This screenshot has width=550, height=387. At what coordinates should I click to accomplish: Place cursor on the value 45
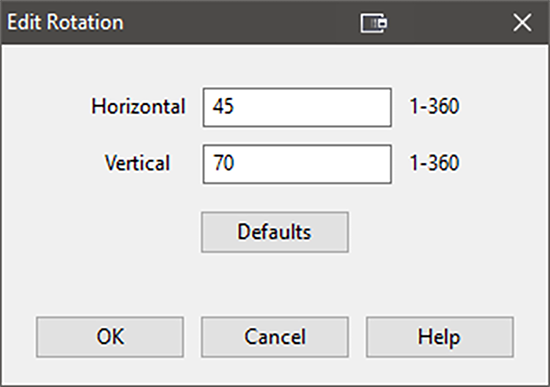(223, 106)
